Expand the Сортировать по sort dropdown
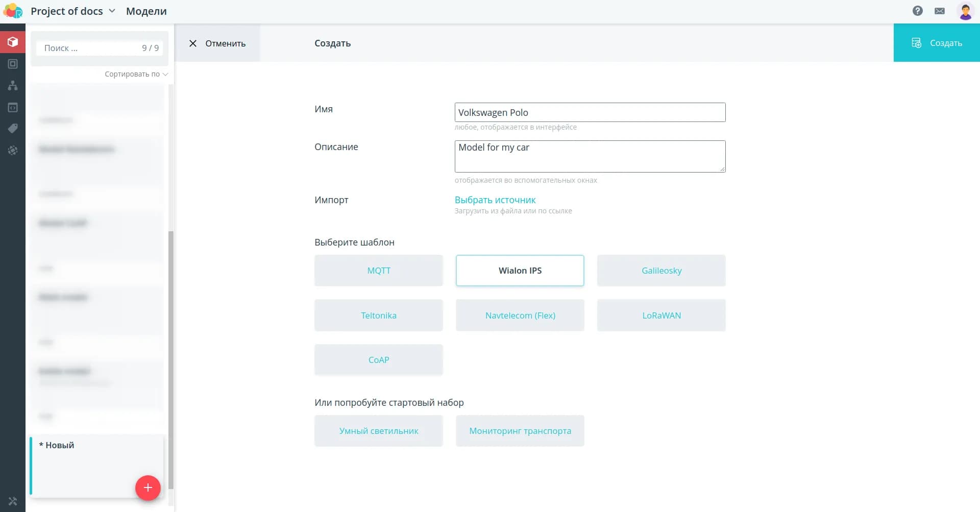 click(x=136, y=74)
